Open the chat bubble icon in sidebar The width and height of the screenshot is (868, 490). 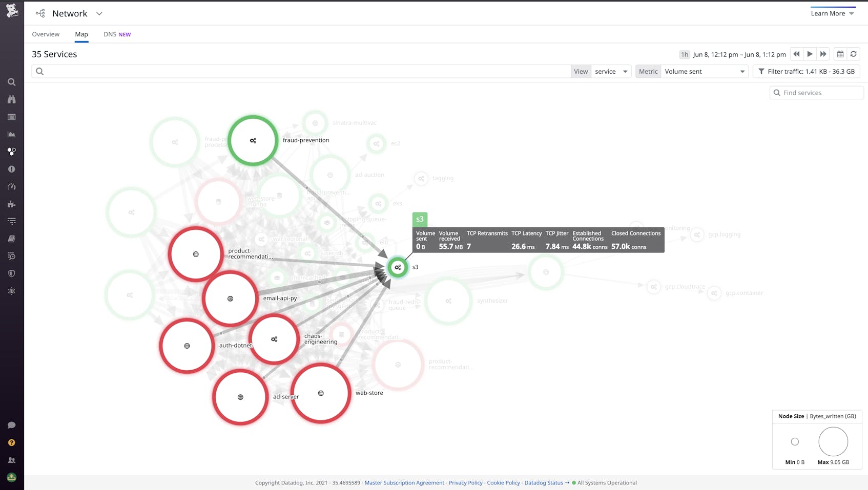coord(11,425)
